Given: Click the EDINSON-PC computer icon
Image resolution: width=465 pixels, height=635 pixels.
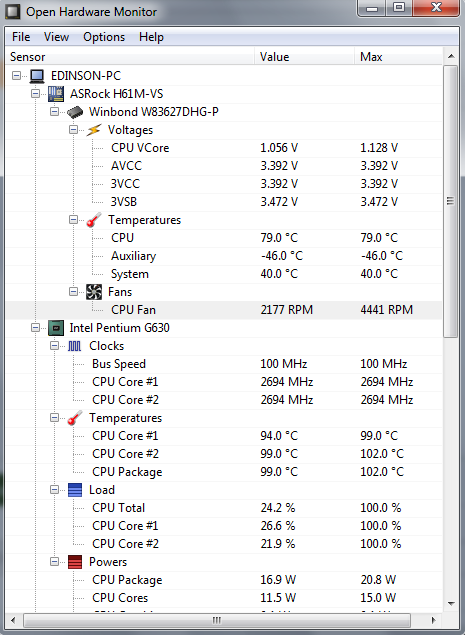Looking at the screenshot, I should [x=37, y=76].
